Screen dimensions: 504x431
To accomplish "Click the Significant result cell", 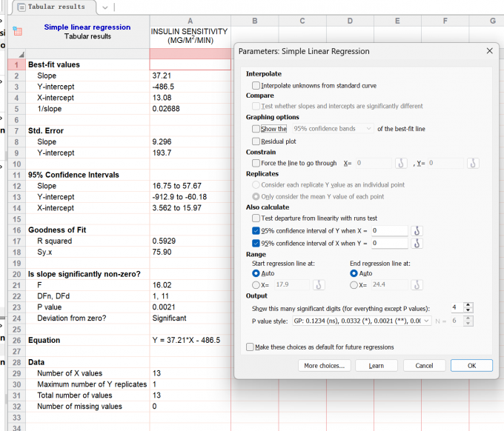I will point(190,318).
